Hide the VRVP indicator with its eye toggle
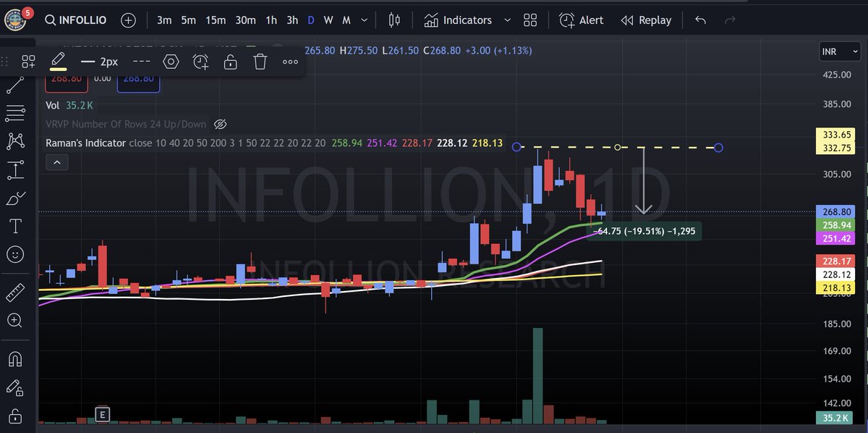This screenshot has height=433, width=868. (x=221, y=124)
